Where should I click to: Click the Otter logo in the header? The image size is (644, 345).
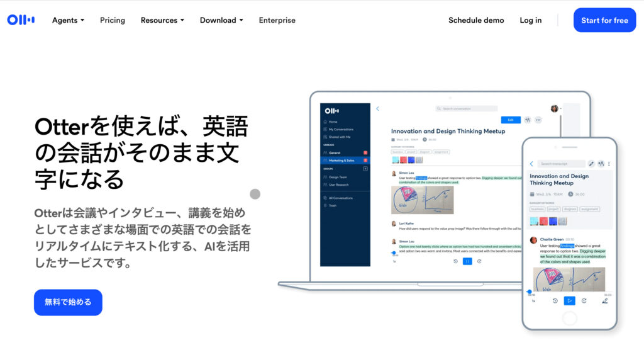pos(21,20)
